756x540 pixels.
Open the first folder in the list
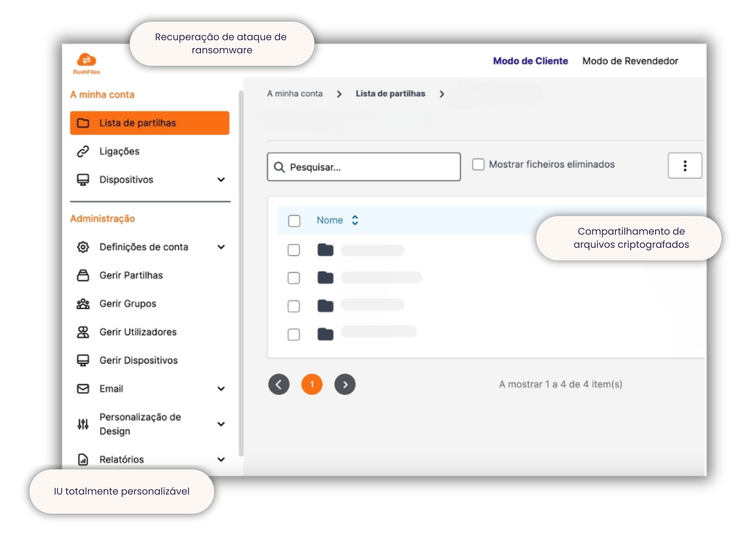pyautogui.click(x=325, y=250)
